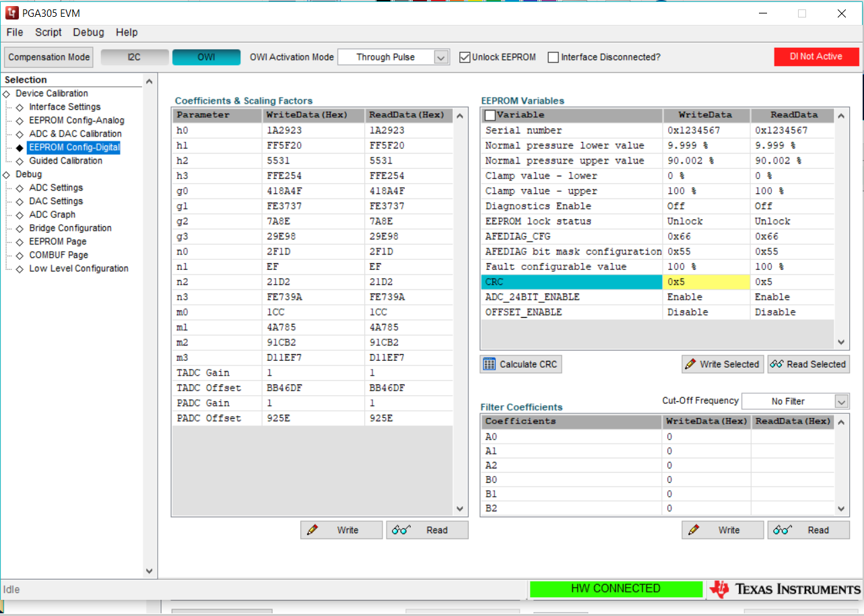The width and height of the screenshot is (864, 616).
Task: Click the HW CONNECTED status indicator
Action: 616,589
